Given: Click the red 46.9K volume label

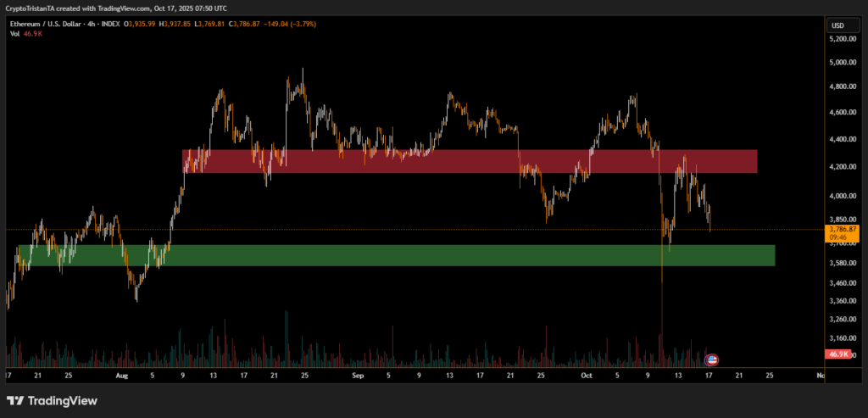Looking at the screenshot, I should pyautogui.click(x=837, y=354).
